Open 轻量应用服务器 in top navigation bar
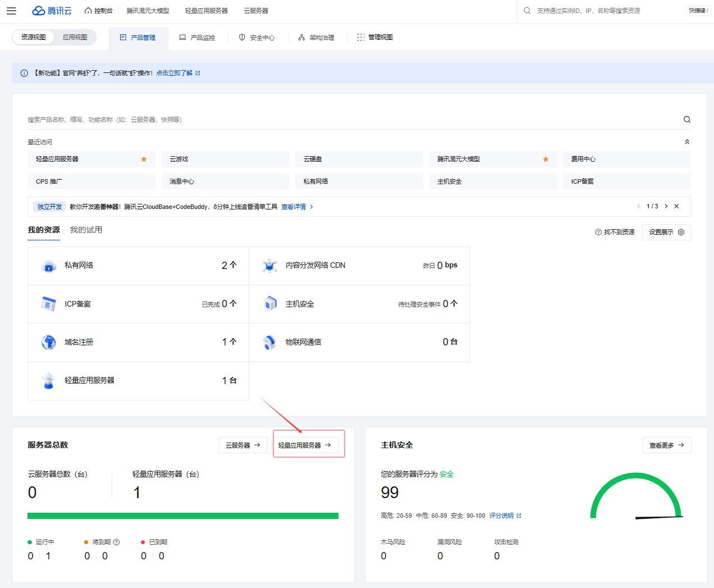Screen dimensions: 714x588 click(x=207, y=11)
